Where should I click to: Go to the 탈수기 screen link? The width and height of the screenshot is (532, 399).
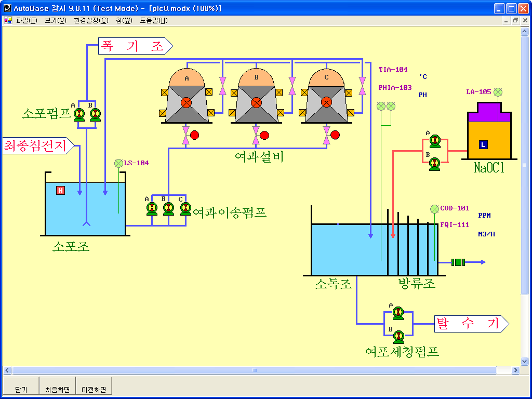pyautogui.click(x=470, y=324)
